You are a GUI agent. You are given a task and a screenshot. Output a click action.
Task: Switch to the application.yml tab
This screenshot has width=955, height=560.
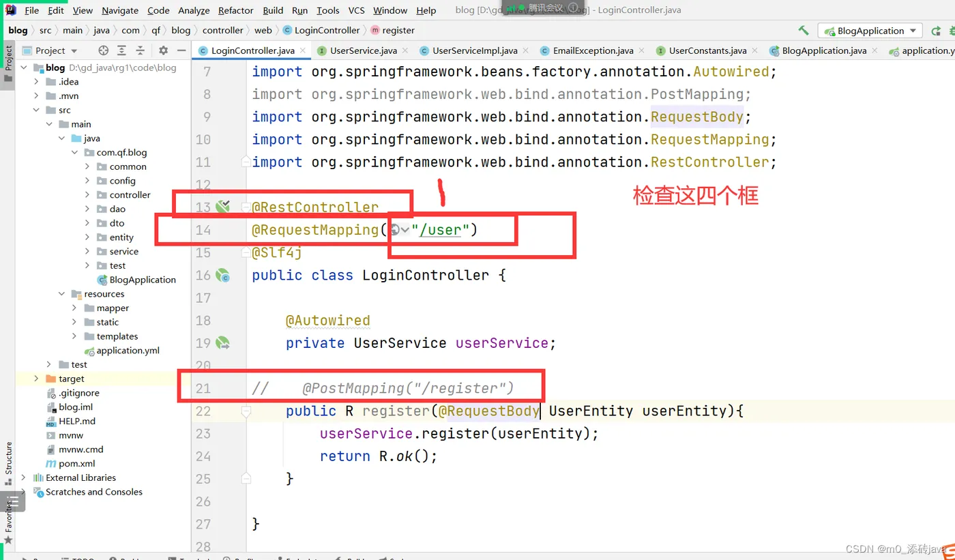tap(922, 50)
